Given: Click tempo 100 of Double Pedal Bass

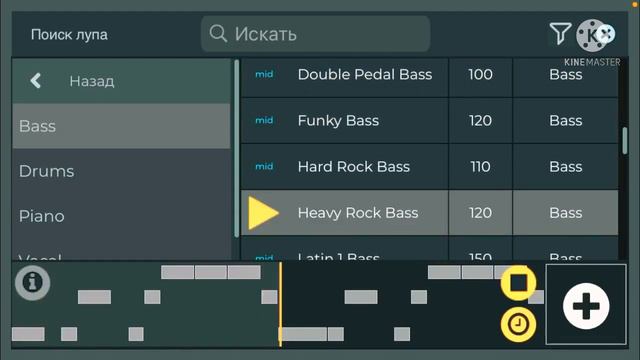Looking at the screenshot, I should click(480, 75).
